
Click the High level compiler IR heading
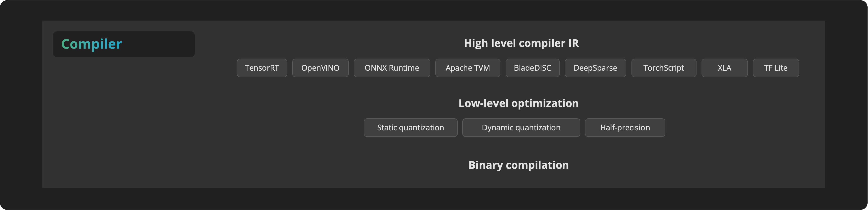point(521,43)
